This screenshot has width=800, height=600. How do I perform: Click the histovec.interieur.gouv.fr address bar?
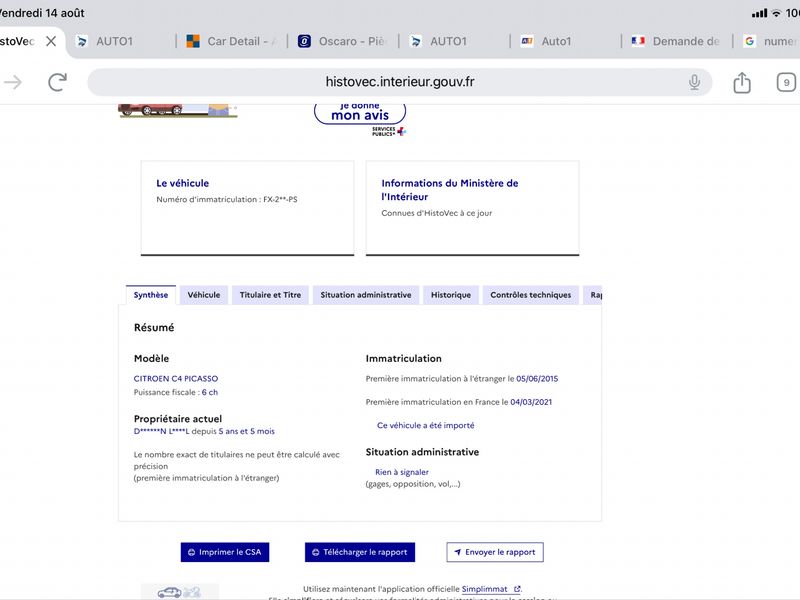399,82
